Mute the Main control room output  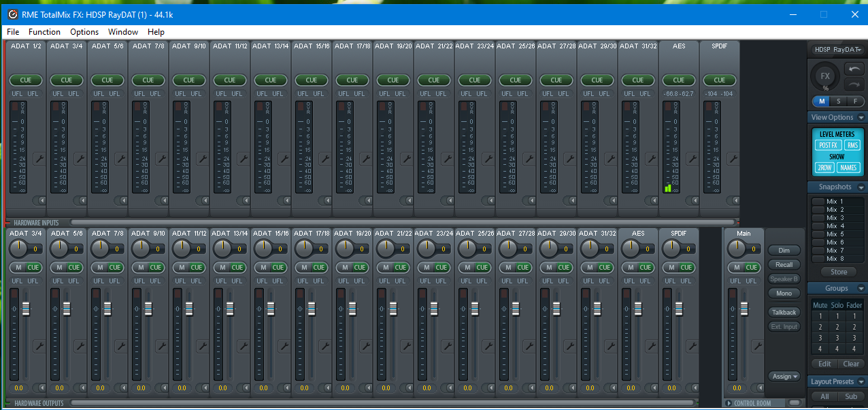pos(737,267)
